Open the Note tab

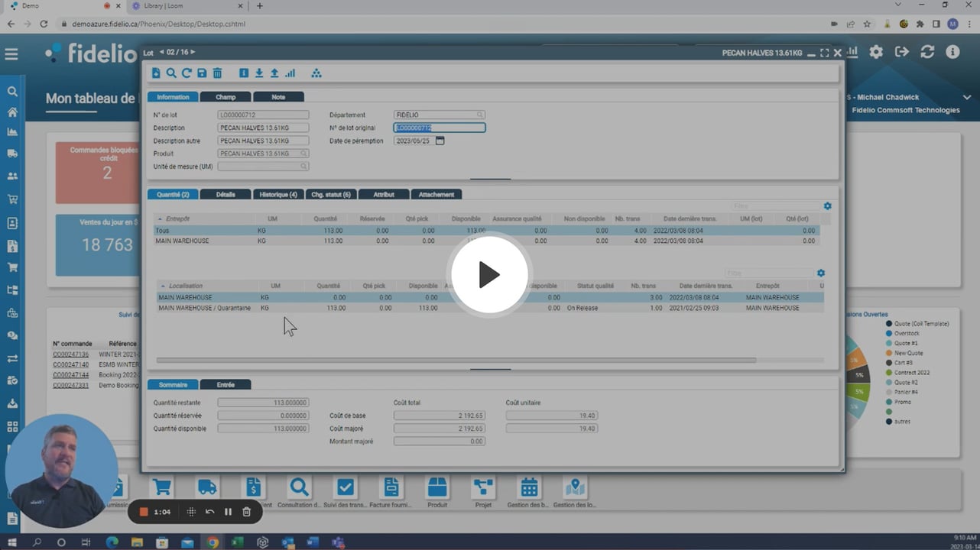coord(278,97)
